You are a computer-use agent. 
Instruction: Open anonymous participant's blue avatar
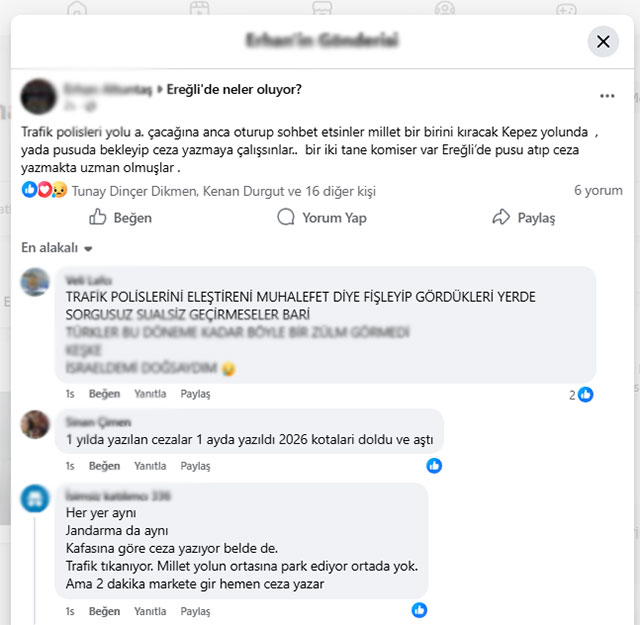35,498
